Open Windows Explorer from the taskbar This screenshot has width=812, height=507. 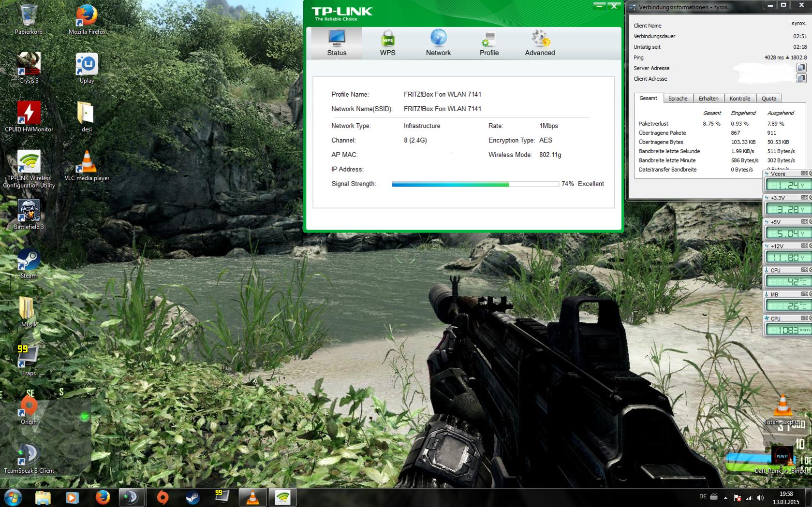click(x=43, y=497)
